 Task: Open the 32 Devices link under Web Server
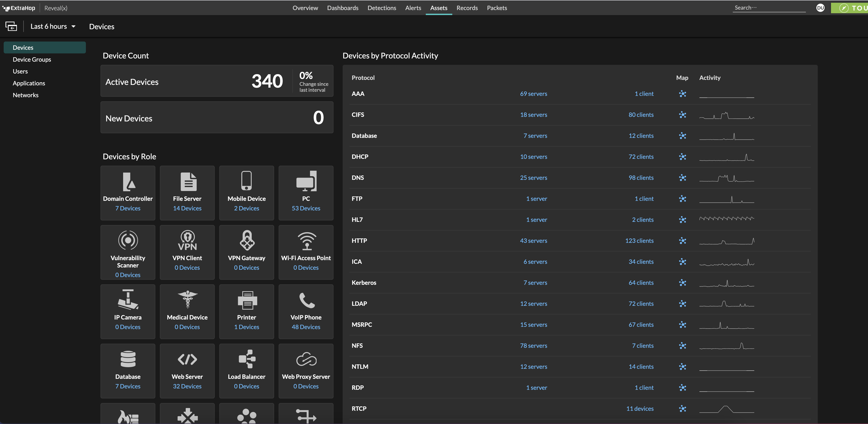click(187, 386)
